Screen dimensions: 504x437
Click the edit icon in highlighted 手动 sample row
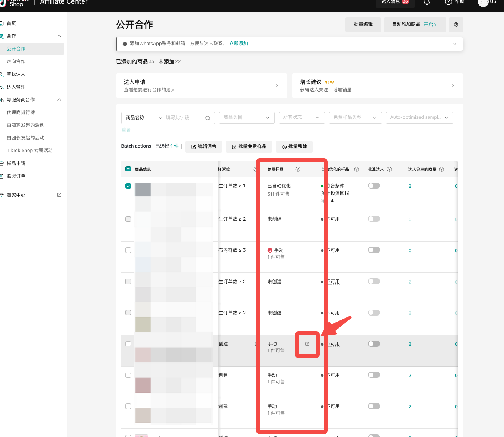click(307, 344)
